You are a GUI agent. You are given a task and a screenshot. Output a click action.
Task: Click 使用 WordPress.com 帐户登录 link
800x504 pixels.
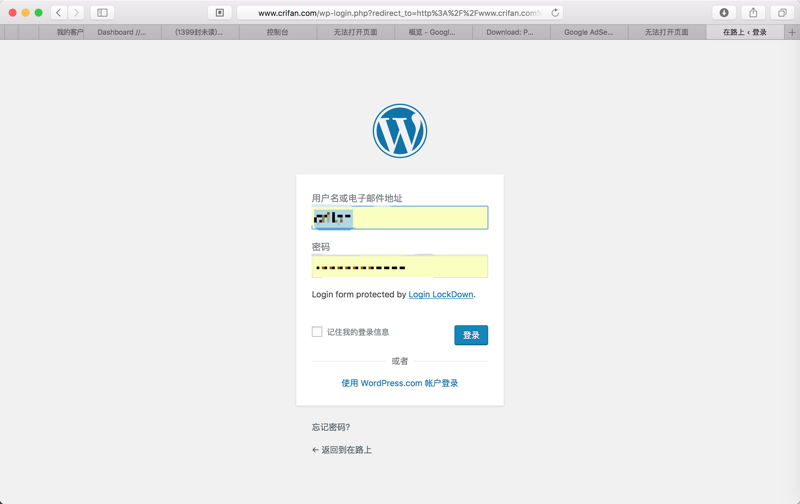click(399, 383)
